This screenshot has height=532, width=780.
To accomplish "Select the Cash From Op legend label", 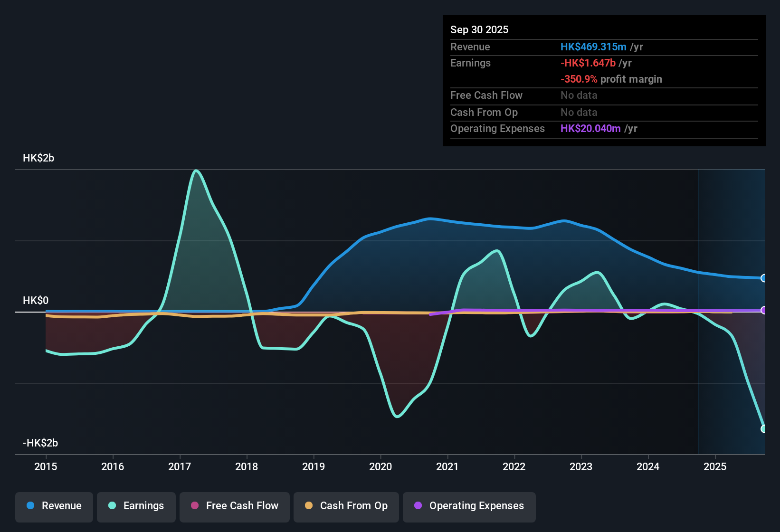I will [353, 506].
